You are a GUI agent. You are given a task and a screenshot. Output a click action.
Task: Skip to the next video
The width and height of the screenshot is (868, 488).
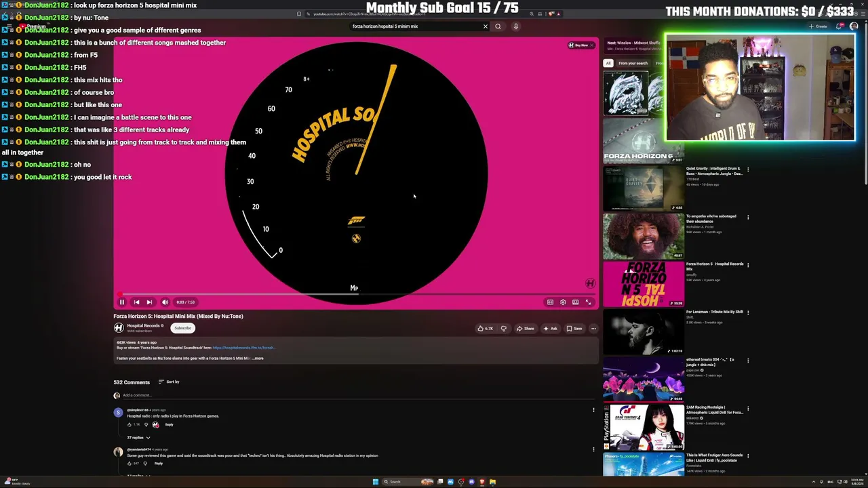[149, 302]
